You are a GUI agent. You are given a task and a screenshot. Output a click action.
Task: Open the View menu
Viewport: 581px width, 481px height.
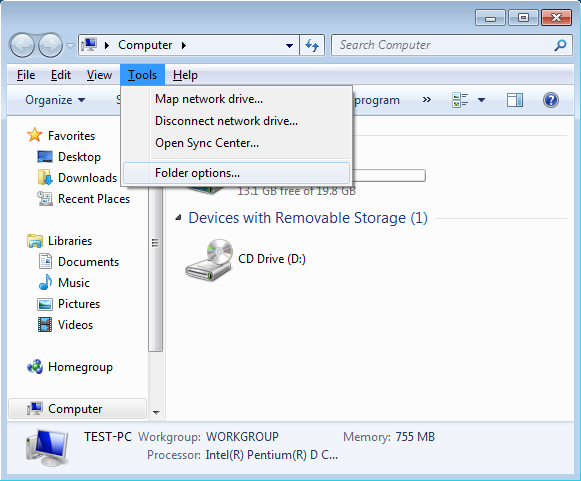[x=99, y=75]
